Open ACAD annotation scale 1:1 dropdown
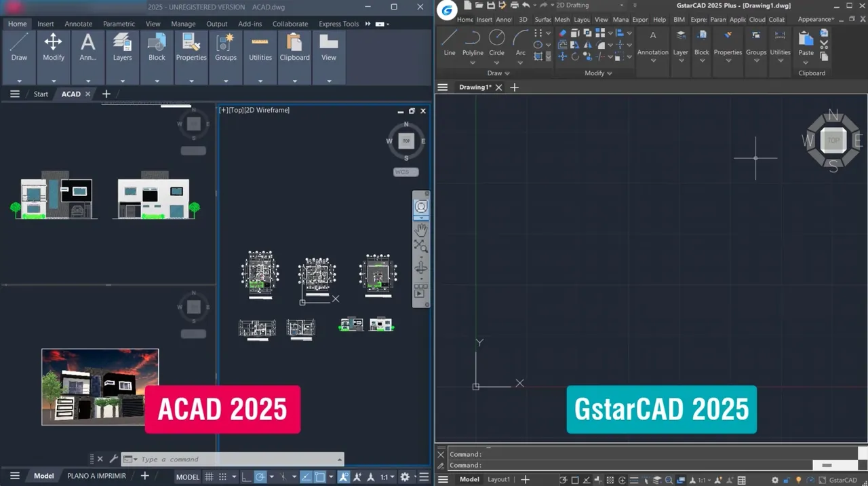Screen dimensions: 868x486 [x=387, y=476]
